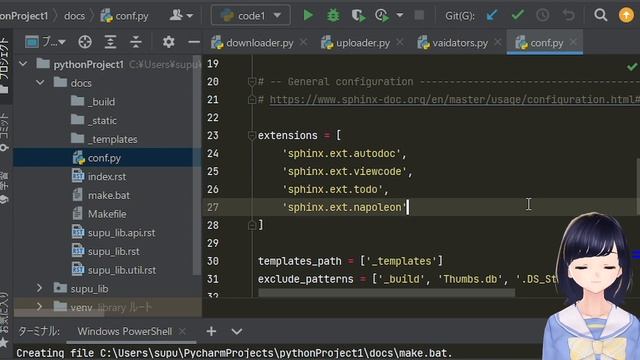Open supu_lib.rst file

coord(113,251)
